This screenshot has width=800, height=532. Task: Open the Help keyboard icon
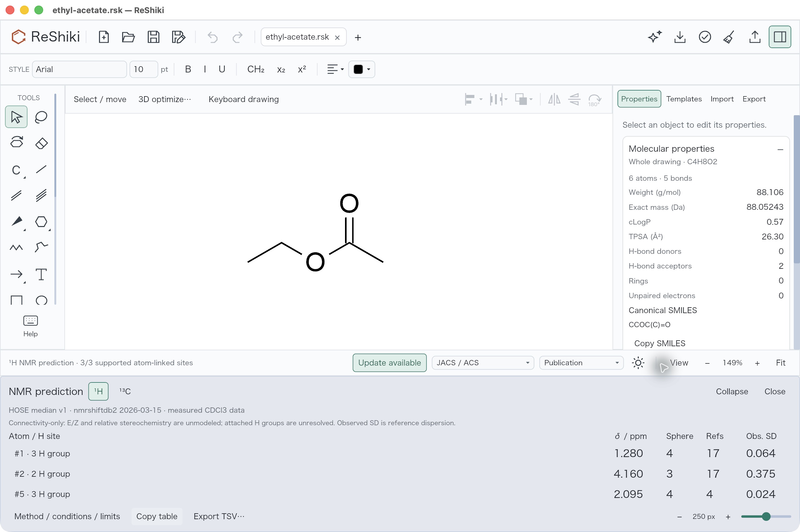click(x=31, y=326)
